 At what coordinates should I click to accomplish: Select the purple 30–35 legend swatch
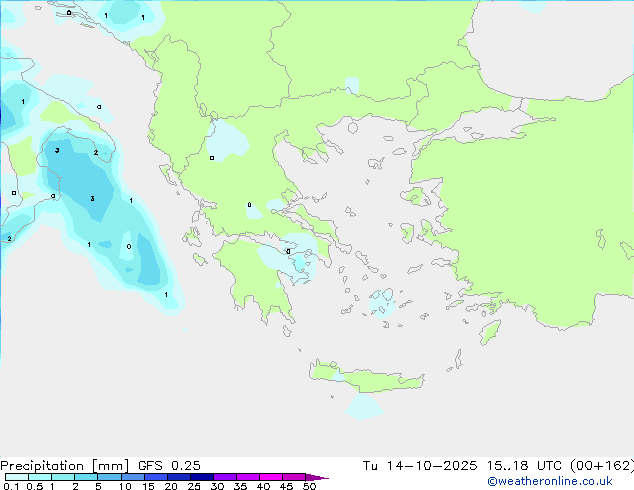tap(225, 477)
